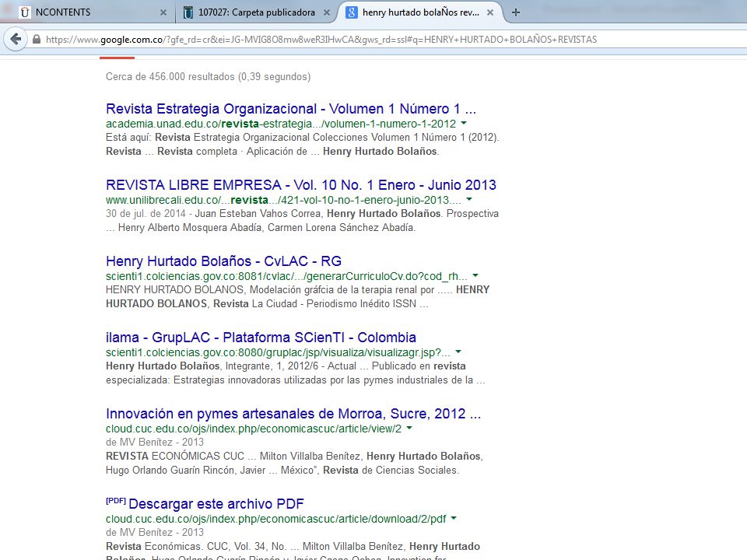Click the green scienti1.colciencias.gov.co:8080/gruplac URL text
Image resolution: width=747 pixels, height=560 pixels.
(x=278, y=352)
